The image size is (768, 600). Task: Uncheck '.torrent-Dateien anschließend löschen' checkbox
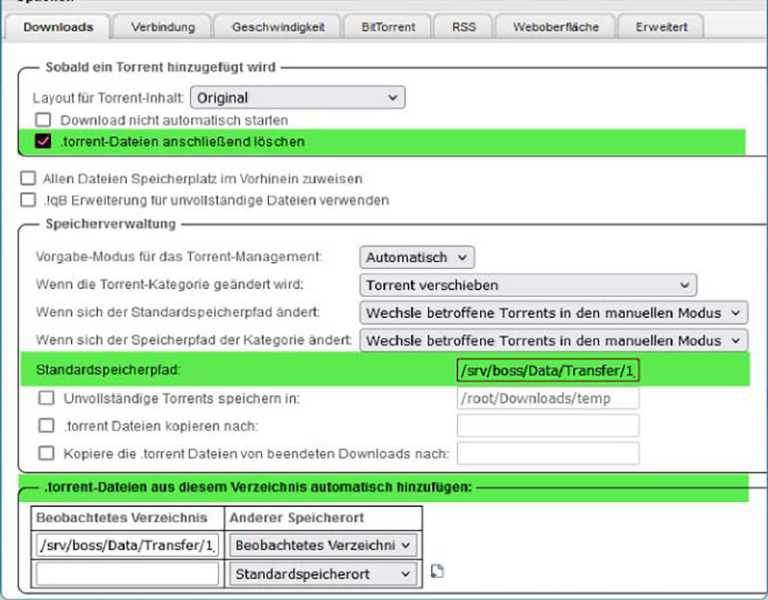click(43, 142)
